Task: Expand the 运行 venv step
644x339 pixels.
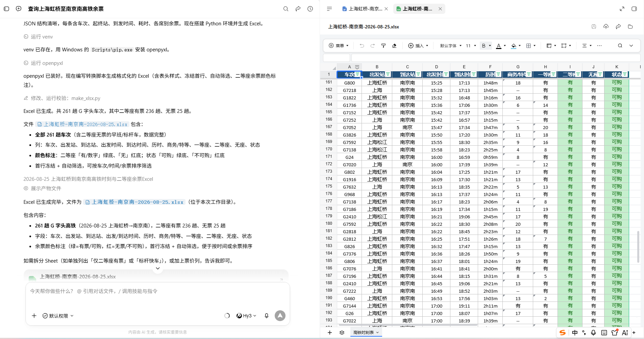Action: click(38, 37)
